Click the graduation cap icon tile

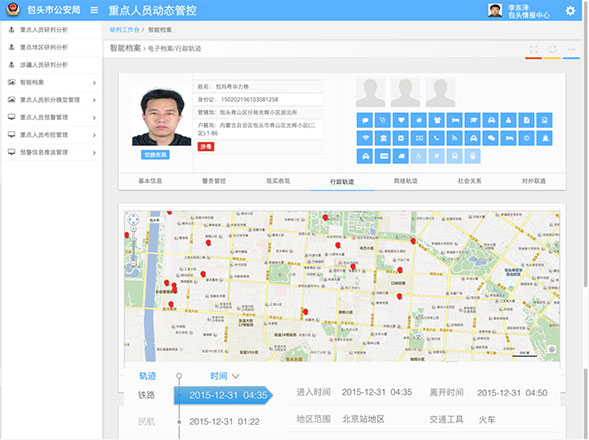coord(473,120)
